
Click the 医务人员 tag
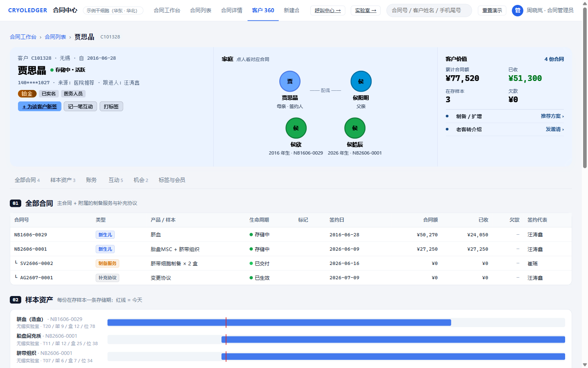[x=73, y=94]
